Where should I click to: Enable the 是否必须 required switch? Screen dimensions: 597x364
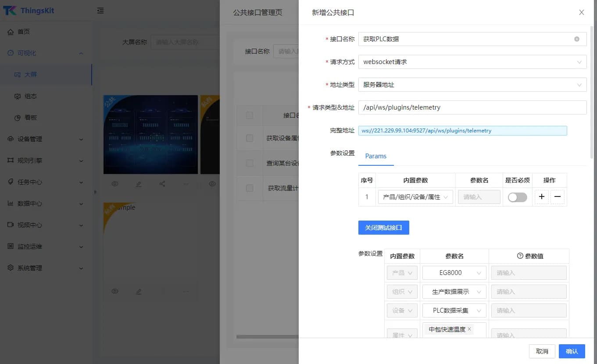pyautogui.click(x=517, y=197)
